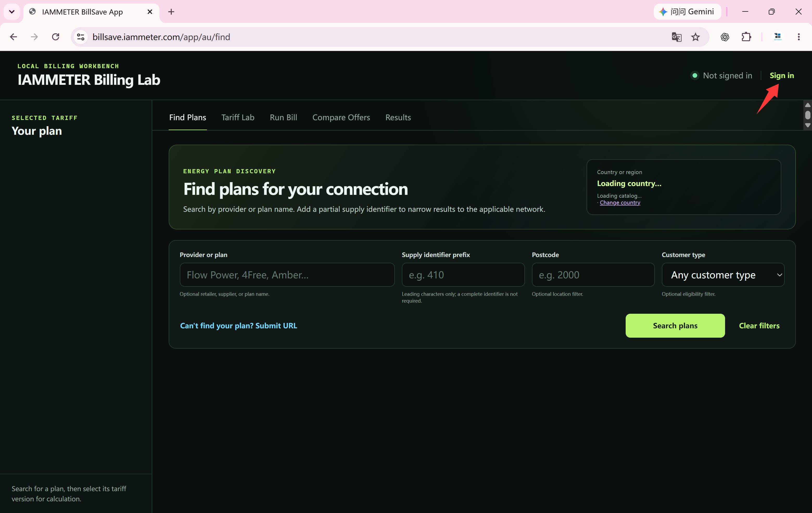
Task: Click the Search plans button
Action: point(675,326)
